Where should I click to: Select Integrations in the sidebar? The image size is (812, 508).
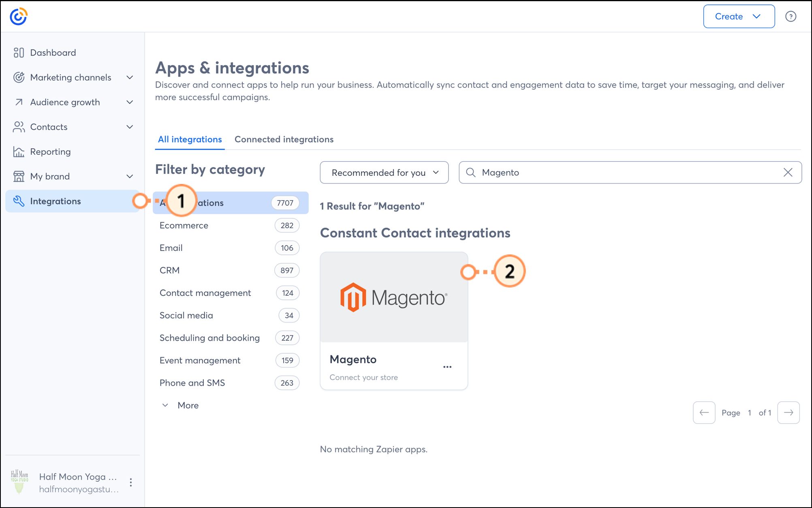pyautogui.click(x=73, y=201)
